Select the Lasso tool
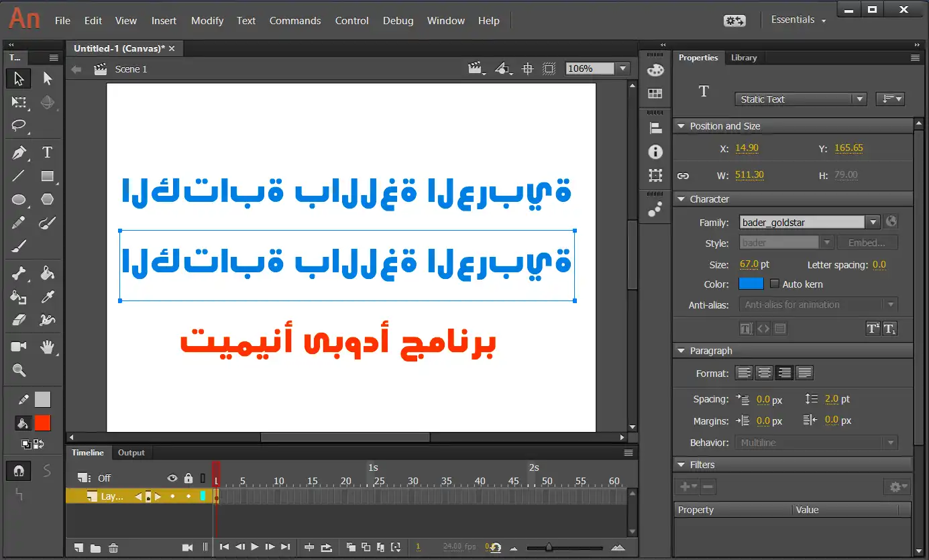The height and width of the screenshot is (560, 929). click(19, 125)
